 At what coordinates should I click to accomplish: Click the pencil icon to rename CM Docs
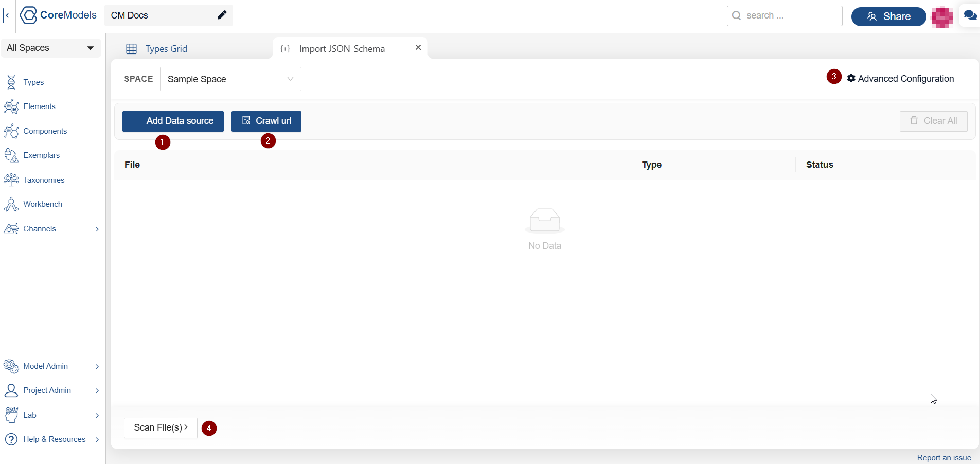tap(222, 15)
